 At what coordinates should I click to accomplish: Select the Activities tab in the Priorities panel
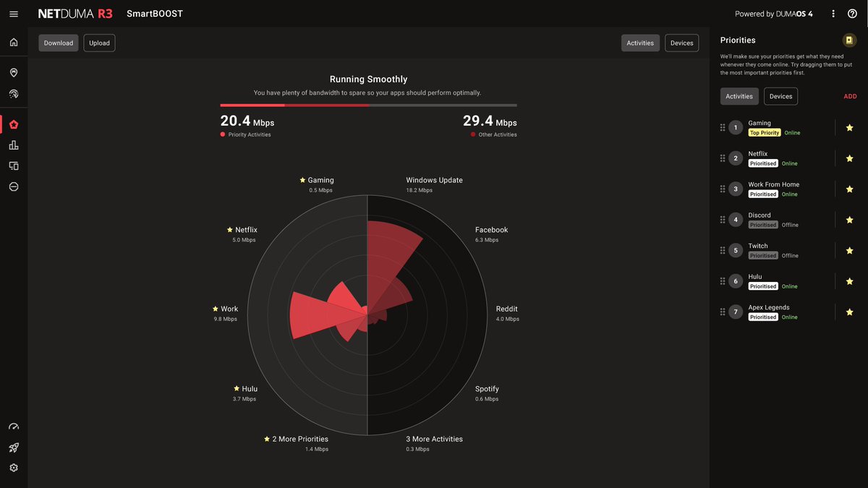pos(739,95)
